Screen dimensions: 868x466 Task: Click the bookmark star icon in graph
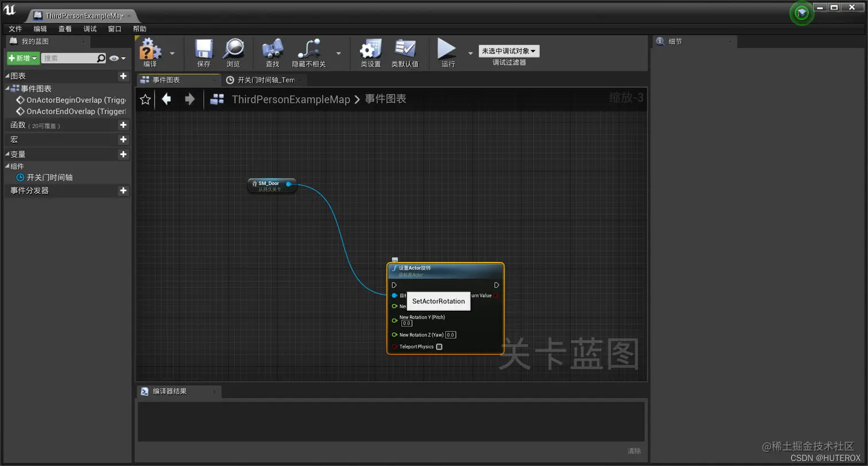(x=145, y=100)
